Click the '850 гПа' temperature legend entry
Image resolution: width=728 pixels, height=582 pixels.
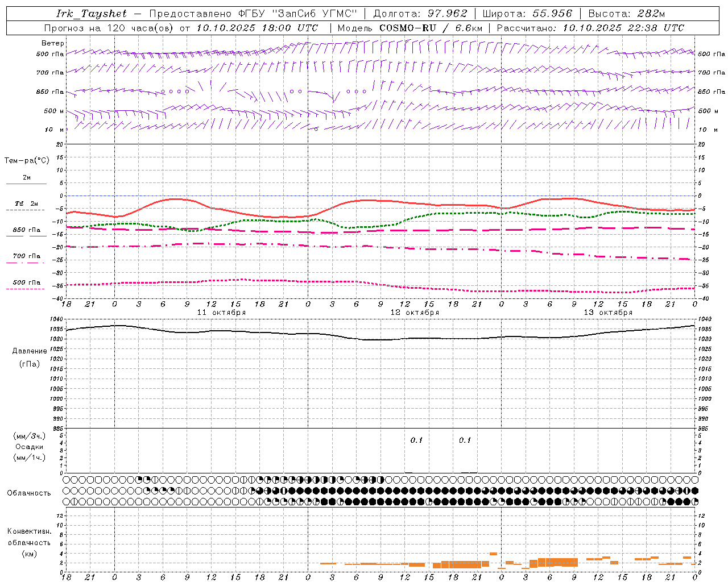pyautogui.click(x=27, y=230)
